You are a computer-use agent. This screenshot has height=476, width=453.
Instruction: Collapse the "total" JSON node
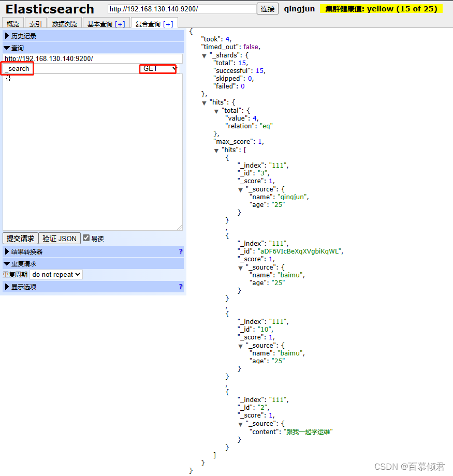coord(216,111)
